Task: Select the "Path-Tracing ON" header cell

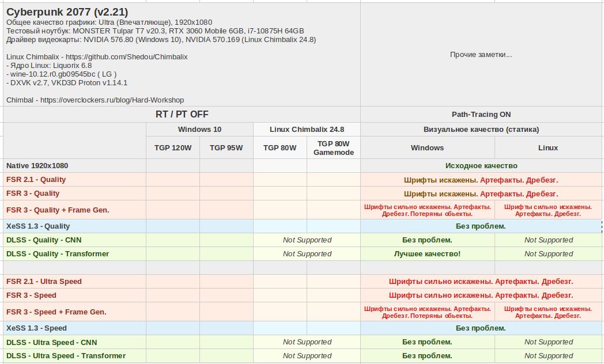Action: click(x=481, y=115)
